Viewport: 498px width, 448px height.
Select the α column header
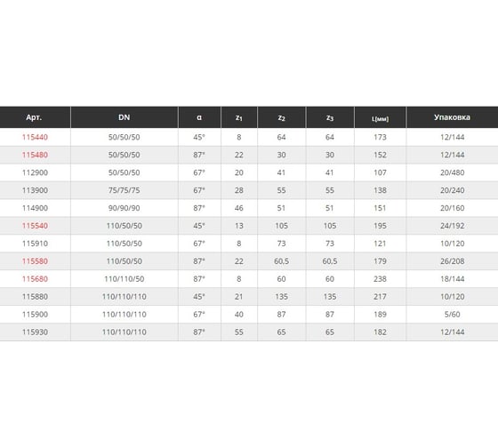(x=199, y=117)
